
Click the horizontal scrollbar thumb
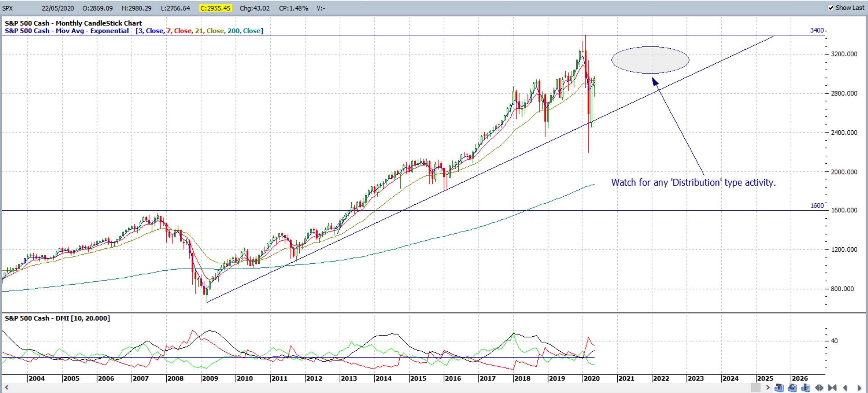pyautogui.click(x=756, y=387)
